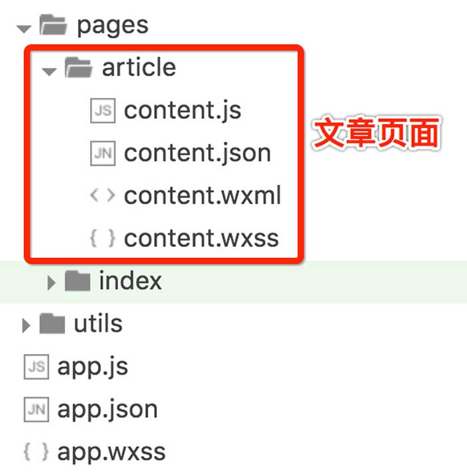
Task: Click curly-brace icon of app.wxss
Action: pyautogui.click(x=36, y=452)
